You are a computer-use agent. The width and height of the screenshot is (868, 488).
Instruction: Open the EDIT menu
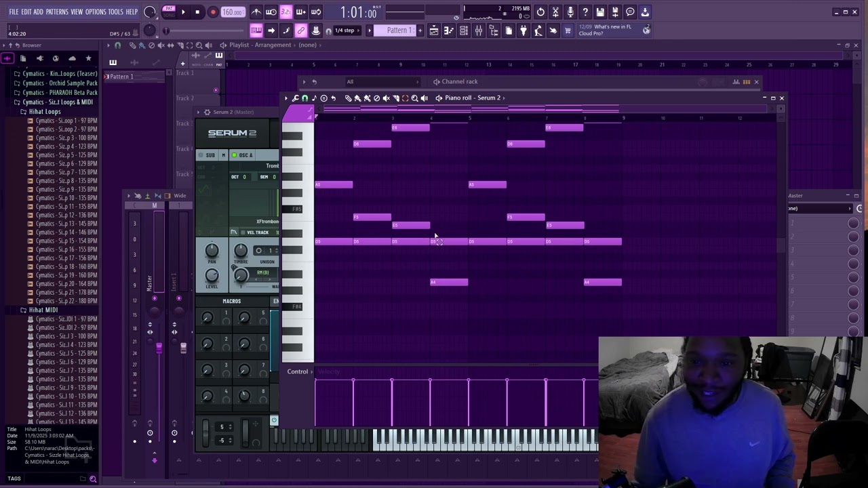pos(26,12)
